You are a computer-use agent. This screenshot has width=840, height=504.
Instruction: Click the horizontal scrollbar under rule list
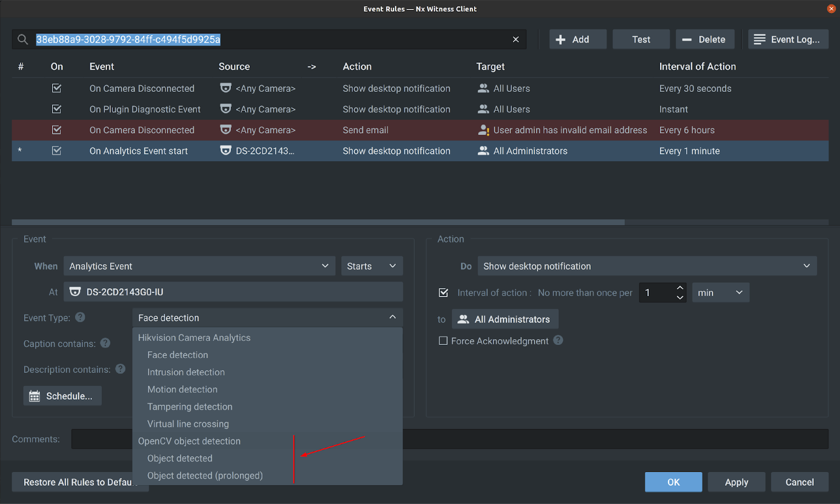[x=318, y=223]
